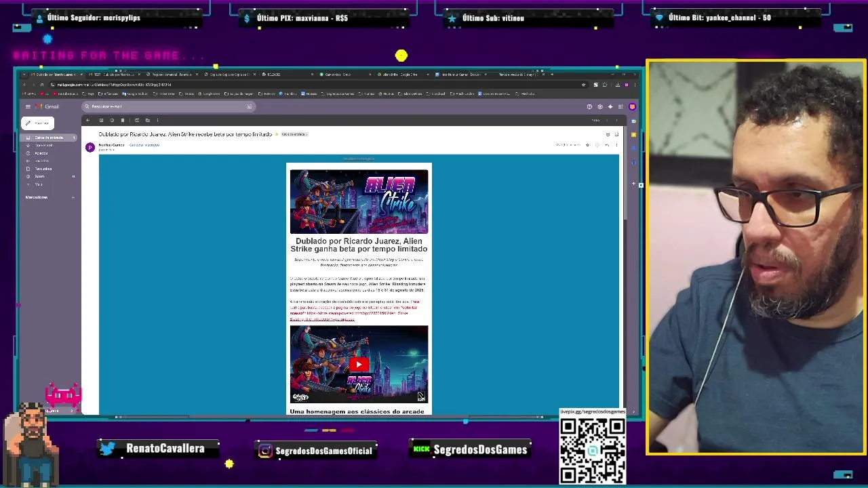Screen dimensions: 868x488
Task: Remove the Caixa de entrada label chip
Action: pyautogui.click(x=306, y=134)
